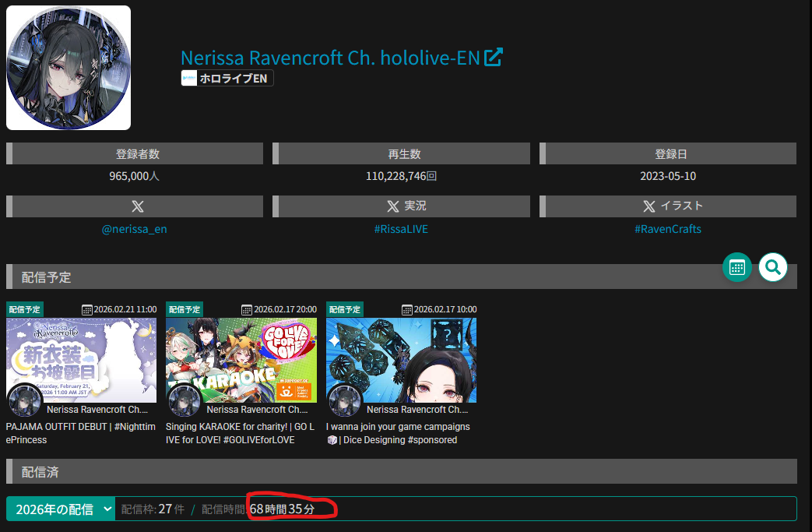Click the X logo in first social header

coord(138,206)
